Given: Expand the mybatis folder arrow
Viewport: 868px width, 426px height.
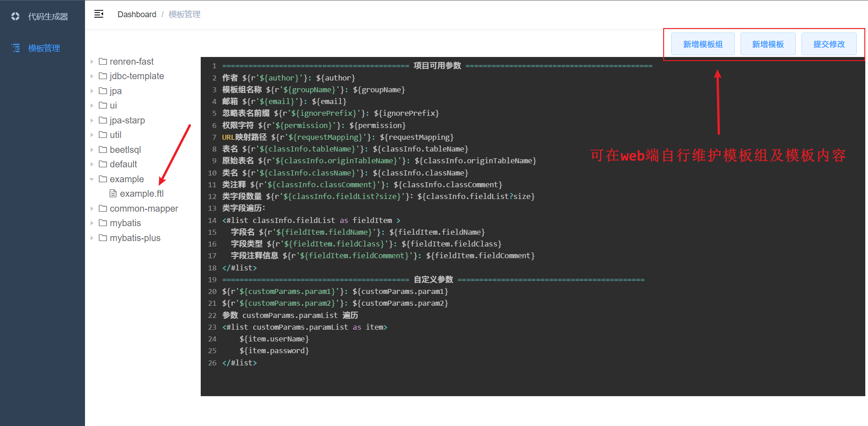Looking at the screenshot, I should point(92,223).
